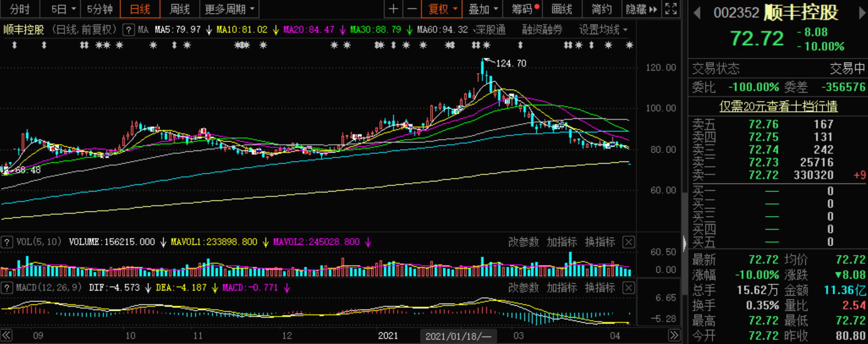Image resolution: width=868 pixels, height=344 pixels.
Task: Click the 卖五 price 72.76
Action: click(764, 124)
